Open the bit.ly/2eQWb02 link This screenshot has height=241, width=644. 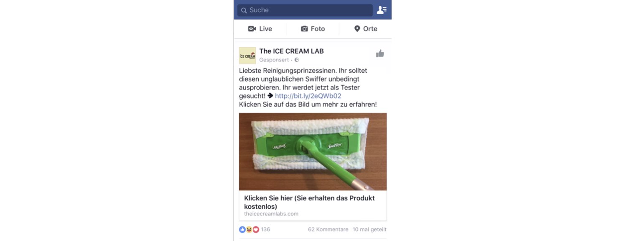click(x=308, y=96)
